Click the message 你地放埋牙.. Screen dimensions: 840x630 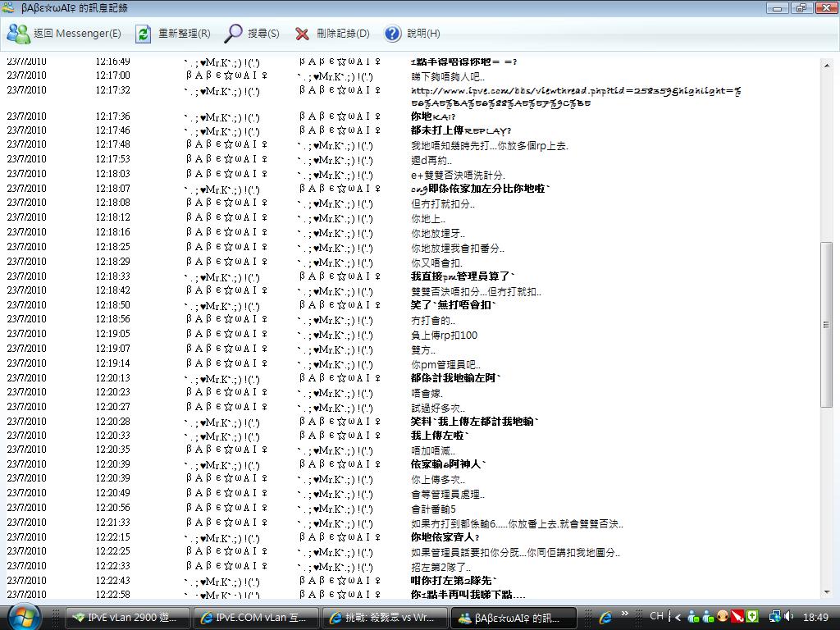point(438,234)
